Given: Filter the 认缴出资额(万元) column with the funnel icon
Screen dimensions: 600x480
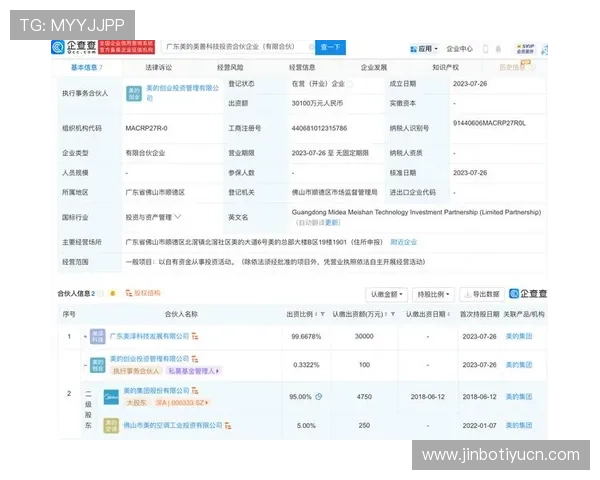Looking at the screenshot, I should (393, 314).
